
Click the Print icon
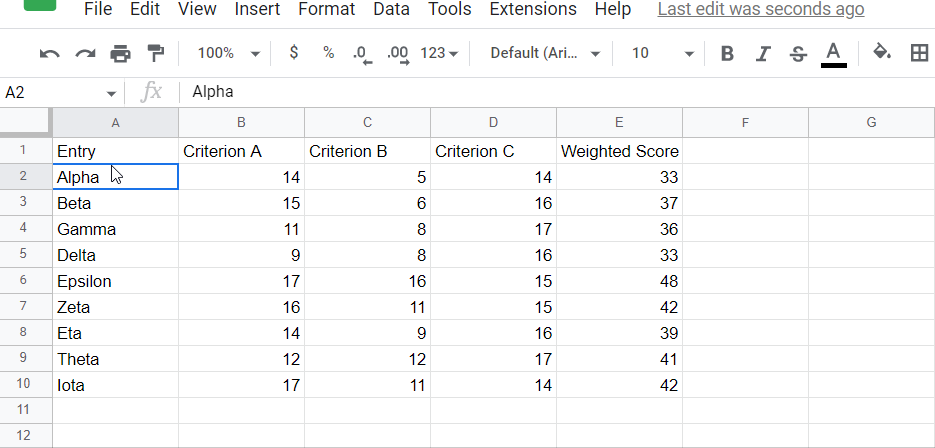click(x=120, y=53)
